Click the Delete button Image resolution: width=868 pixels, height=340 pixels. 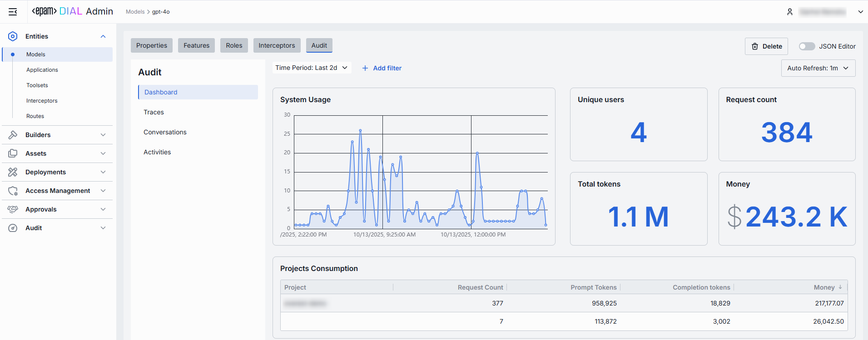point(766,46)
